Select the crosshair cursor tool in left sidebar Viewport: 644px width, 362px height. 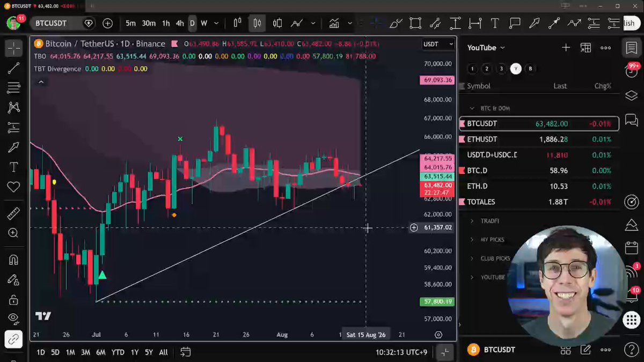click(x=13, y=48)
